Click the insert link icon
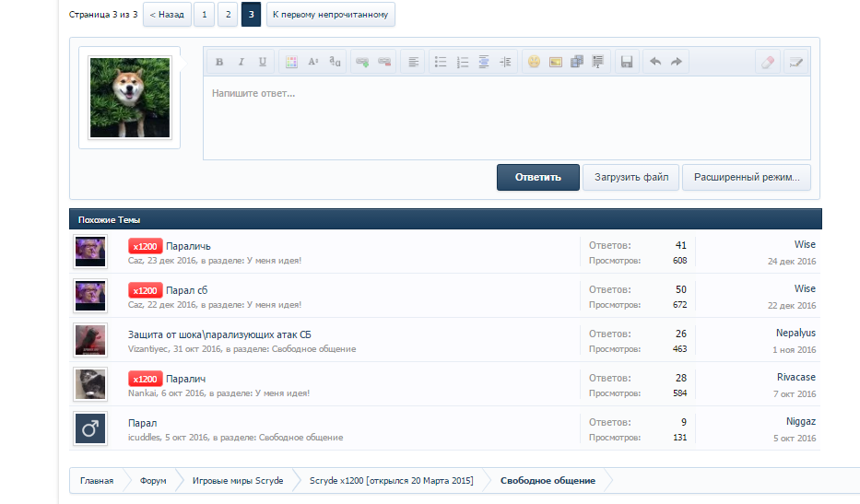 click(x=363, y=62)
